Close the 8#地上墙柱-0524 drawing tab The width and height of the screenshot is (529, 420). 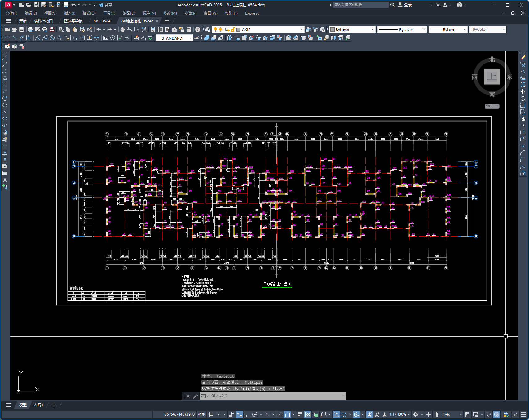(x=157, y=21)
